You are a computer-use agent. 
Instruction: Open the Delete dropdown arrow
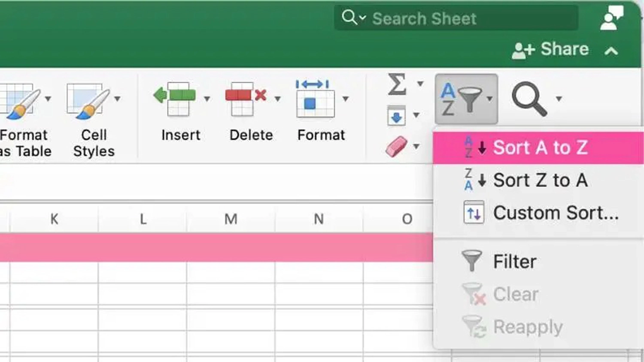(278, 99)
